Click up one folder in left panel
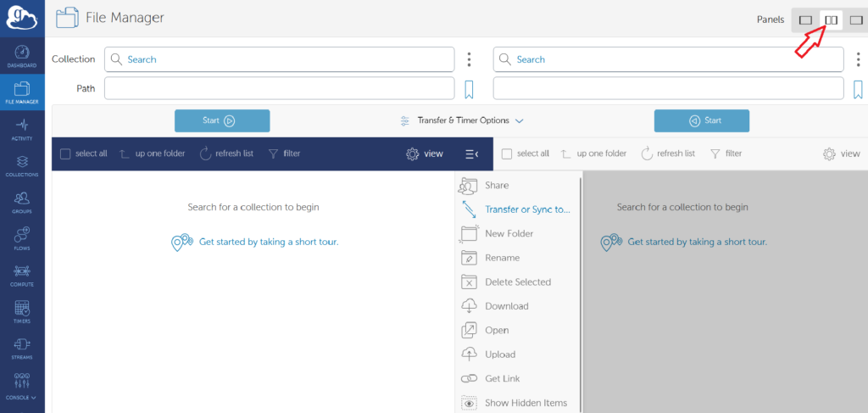Image resolution: width=868 pixels, height=413 pixels. click(153, 153)
